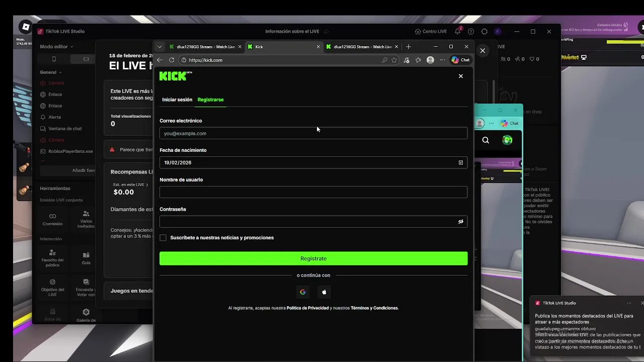Open the Guía tool

(86, 258)
